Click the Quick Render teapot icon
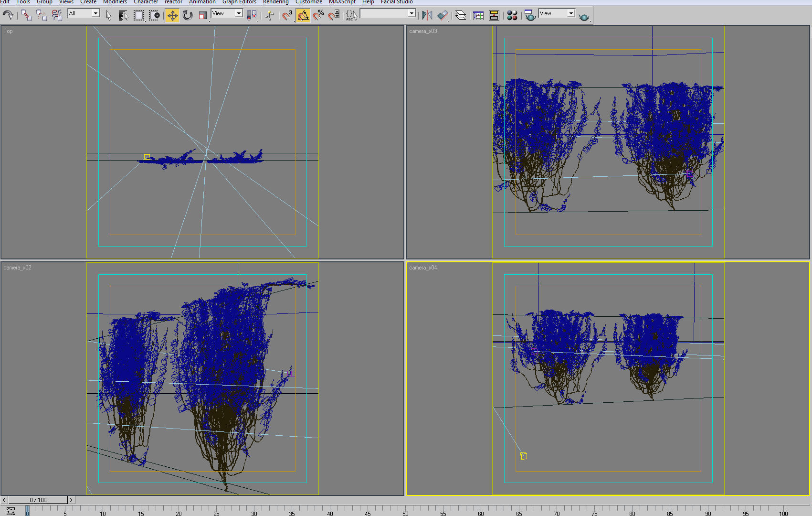This screenshot has height=516, width=812. [584, 16]
